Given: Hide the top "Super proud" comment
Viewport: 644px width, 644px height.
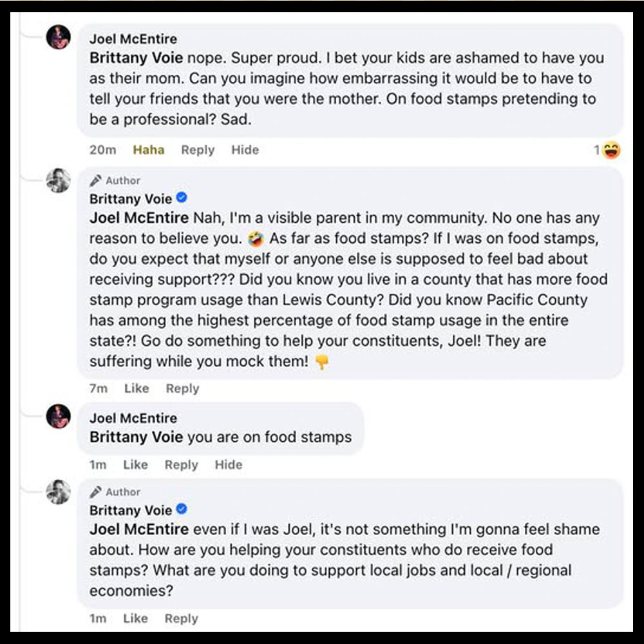Looking at the screenshot, I should click(245, 150).
